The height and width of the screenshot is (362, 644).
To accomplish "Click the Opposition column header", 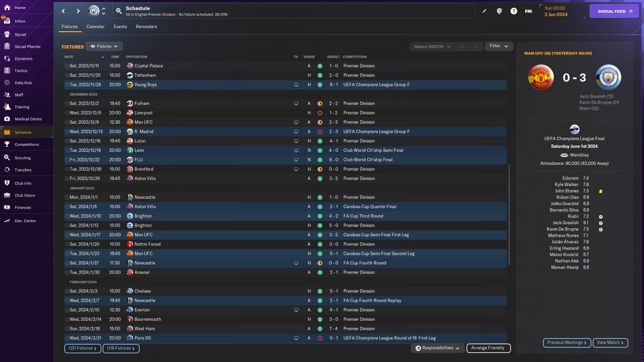I will point(136,57).
